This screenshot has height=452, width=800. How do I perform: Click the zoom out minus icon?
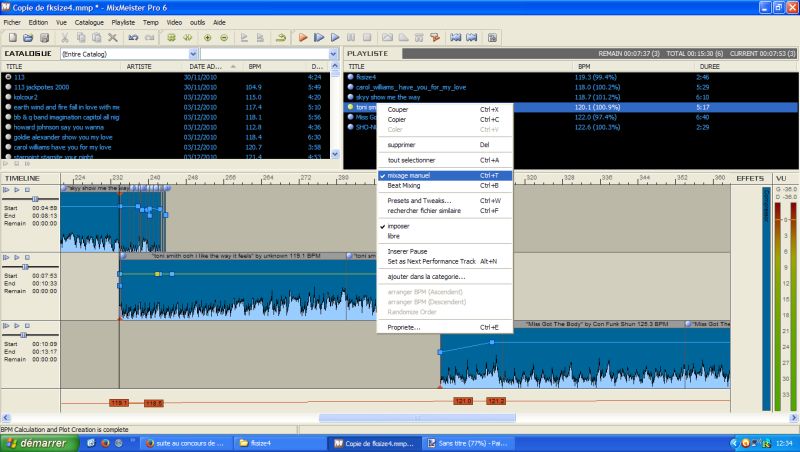[x=223, y=38]
